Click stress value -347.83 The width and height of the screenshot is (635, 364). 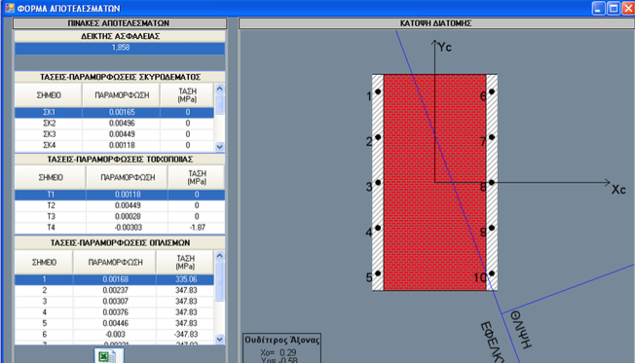(186, 334)
